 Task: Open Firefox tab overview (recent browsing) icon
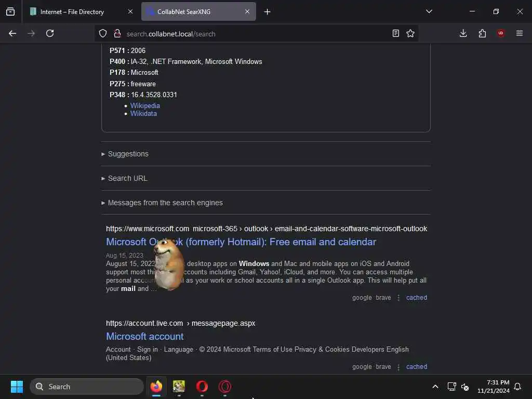pos(10,11)
